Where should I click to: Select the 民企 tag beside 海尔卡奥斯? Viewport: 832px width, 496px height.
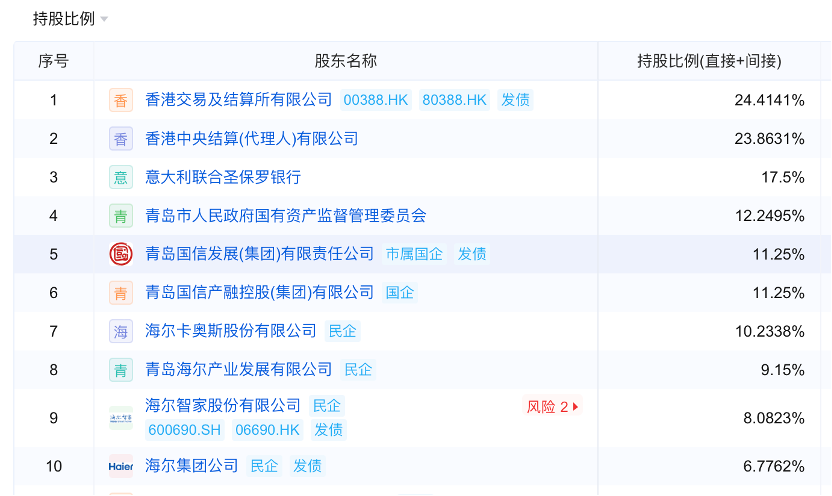pyautogui.click(x=343, y=331)
